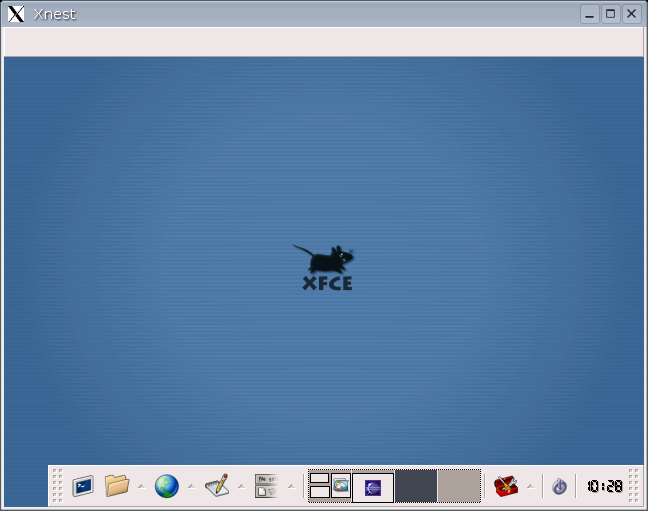Viewport: 648px width, 511px height.
Task: Click the Xnest X logo menu icon
Action: [16, 14]
